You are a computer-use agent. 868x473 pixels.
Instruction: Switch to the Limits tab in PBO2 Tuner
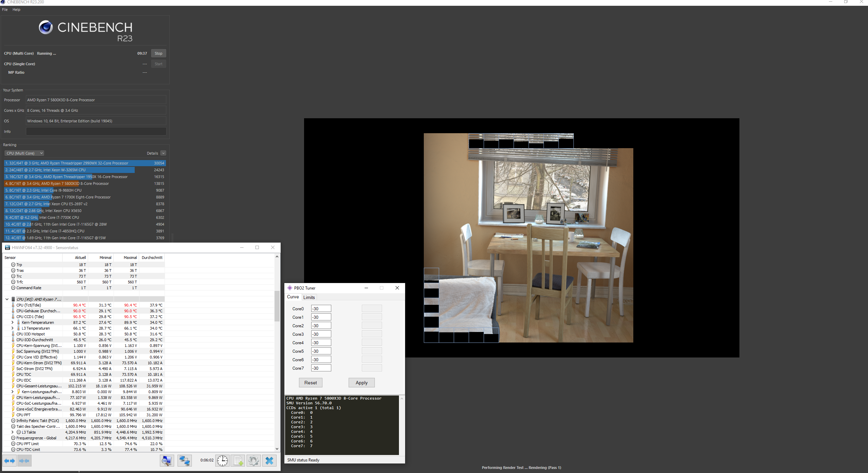309,297
